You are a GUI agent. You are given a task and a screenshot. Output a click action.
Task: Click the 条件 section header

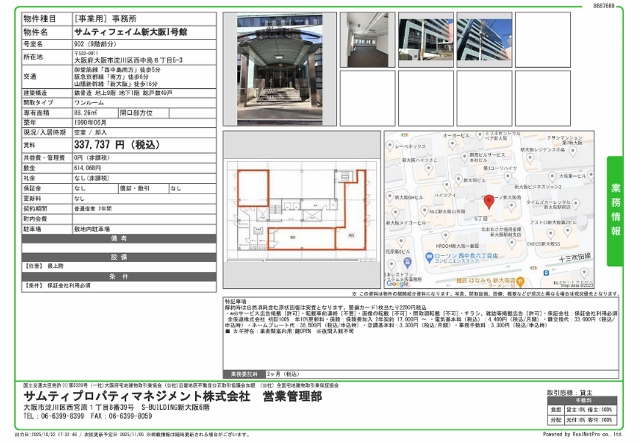118,273
